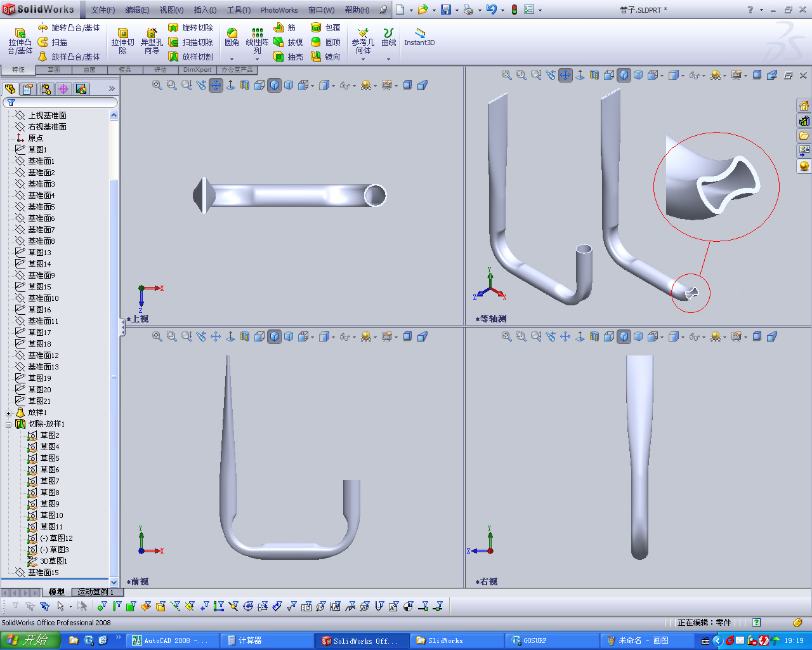Open the PhotoWorks menu
This screenshot has height=650, width=812.
click(x=279, y=10)
